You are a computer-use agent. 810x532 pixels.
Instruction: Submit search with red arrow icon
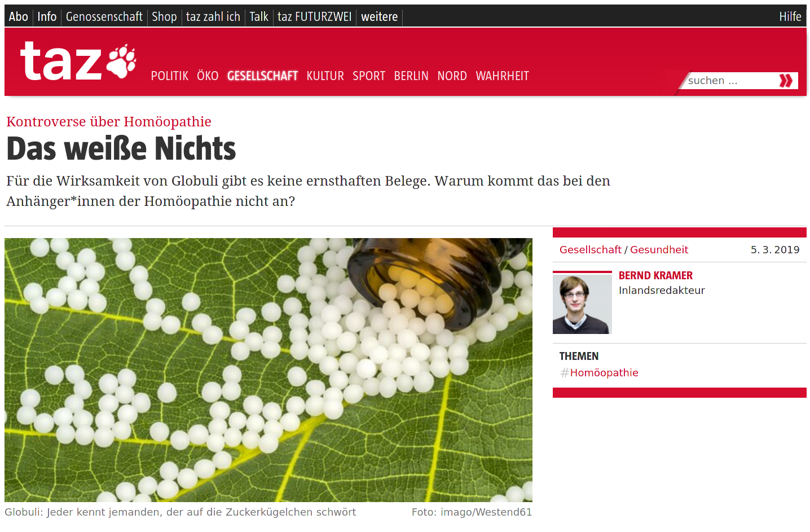786,81
